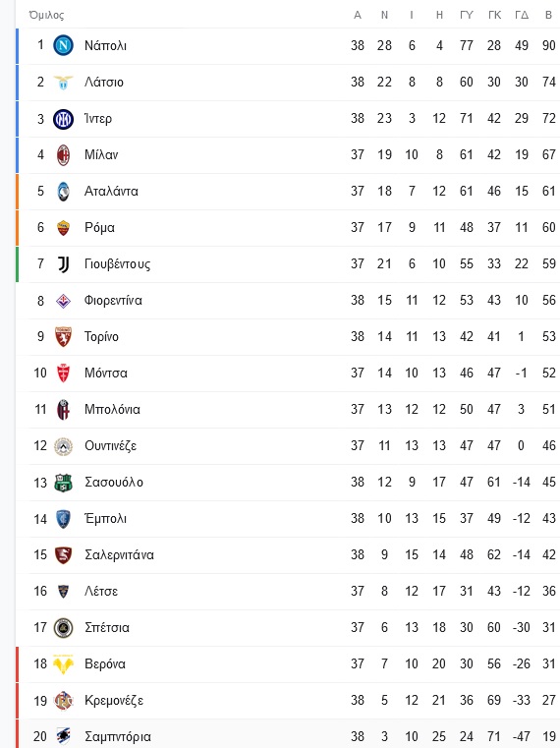Click the Ουντινέζε team name
This screenshot has height=748, width=560.
pyautogui.click(x=111, y=446)
